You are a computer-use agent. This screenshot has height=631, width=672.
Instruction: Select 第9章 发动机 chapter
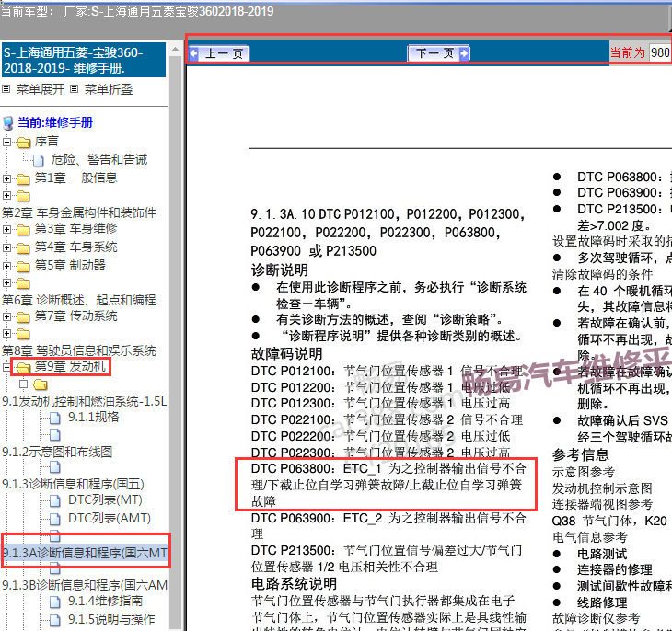[x=70, y=366]
